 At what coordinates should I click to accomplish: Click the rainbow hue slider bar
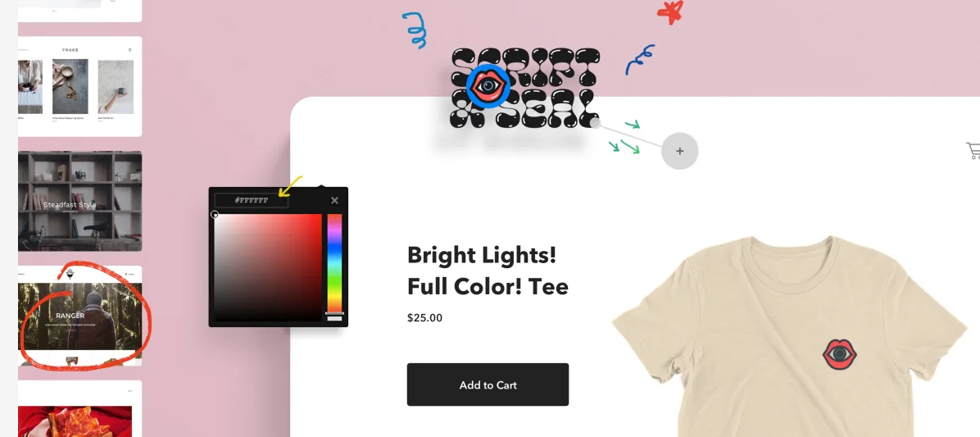point(335,263)
